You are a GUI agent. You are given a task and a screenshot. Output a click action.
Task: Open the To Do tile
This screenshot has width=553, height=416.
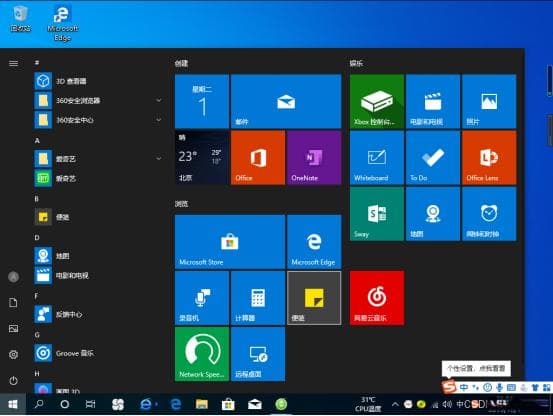[433, 158]
